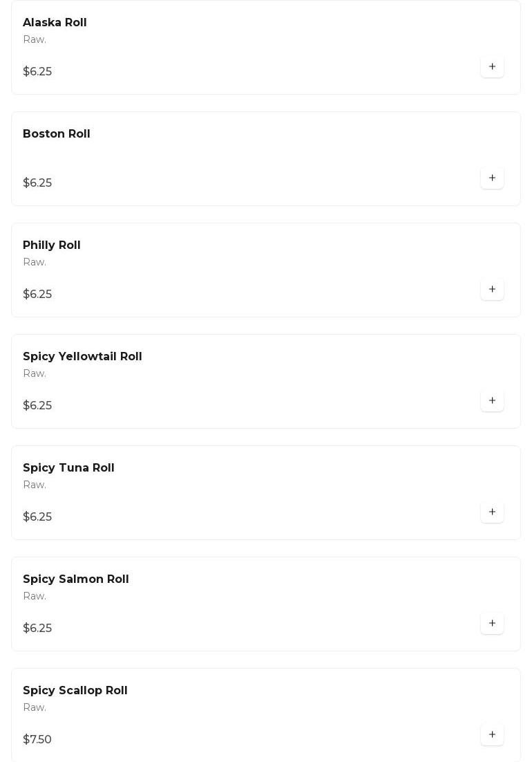Click Raw description under Philly Roll

click(35, 263)
